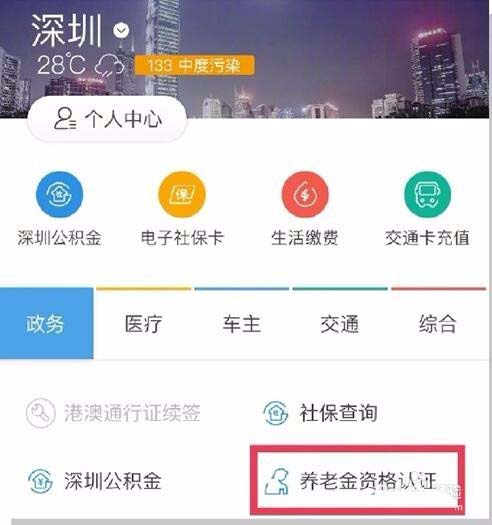Switch to the 政务 tab

(47, 323)
